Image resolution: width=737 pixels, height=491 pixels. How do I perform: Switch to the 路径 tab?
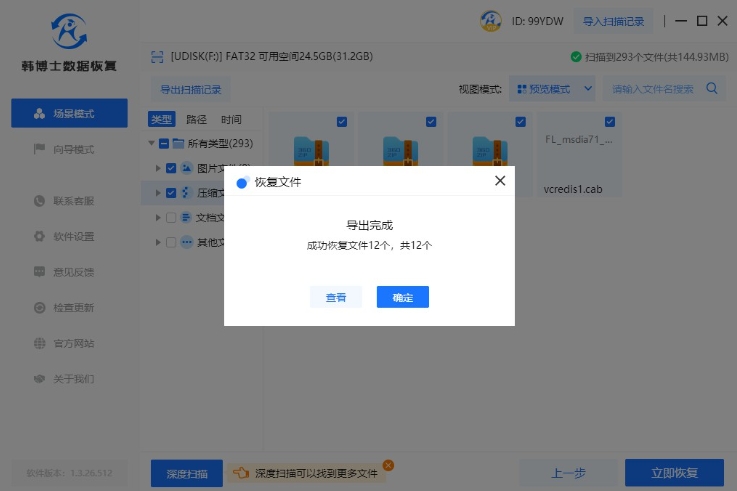point(196,119)
